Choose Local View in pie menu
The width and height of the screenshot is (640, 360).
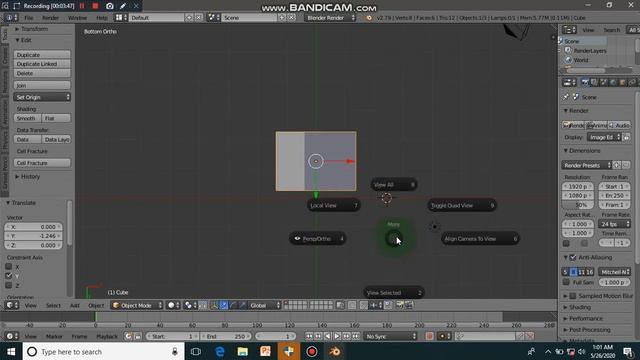click(x=333, y=205)
